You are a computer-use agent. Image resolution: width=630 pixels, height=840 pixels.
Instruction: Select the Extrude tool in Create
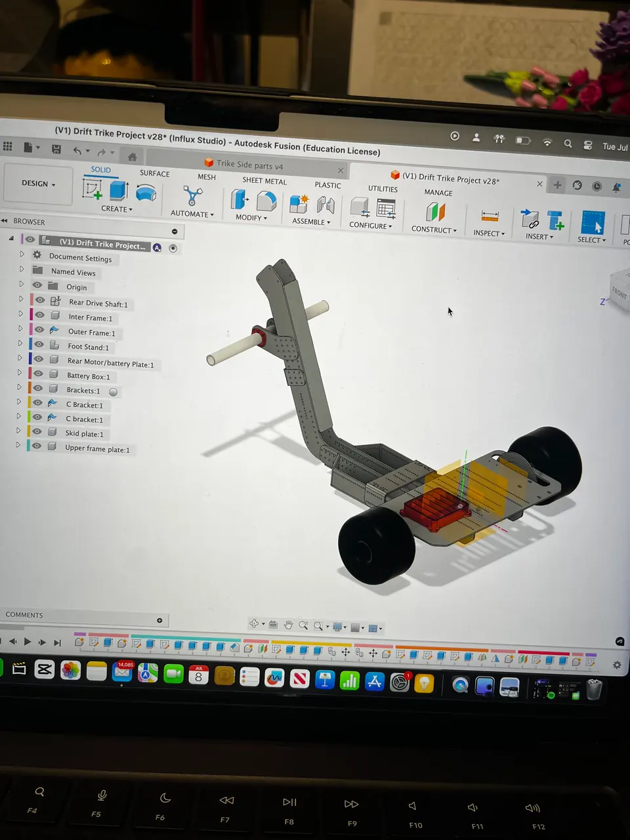pos(118,191)
